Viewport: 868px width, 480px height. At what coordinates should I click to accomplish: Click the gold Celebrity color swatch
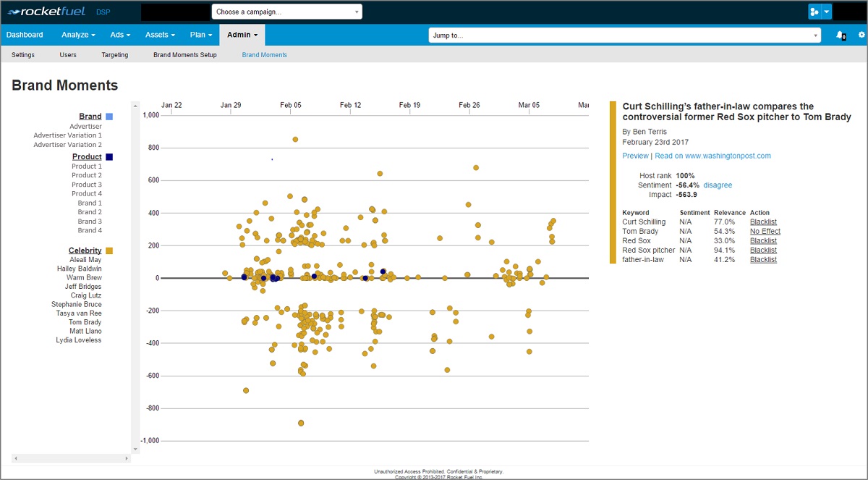(109, 250)
